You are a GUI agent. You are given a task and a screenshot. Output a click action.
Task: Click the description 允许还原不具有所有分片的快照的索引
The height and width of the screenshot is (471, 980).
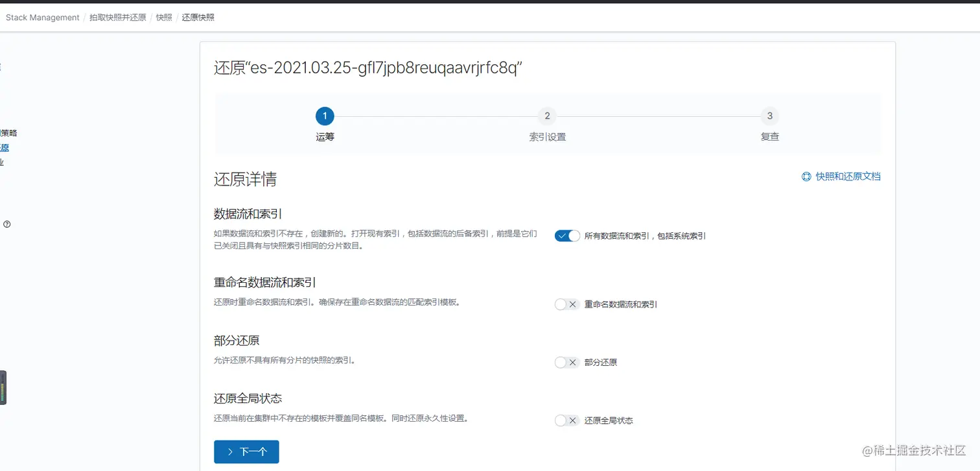[x=285, y=360]
